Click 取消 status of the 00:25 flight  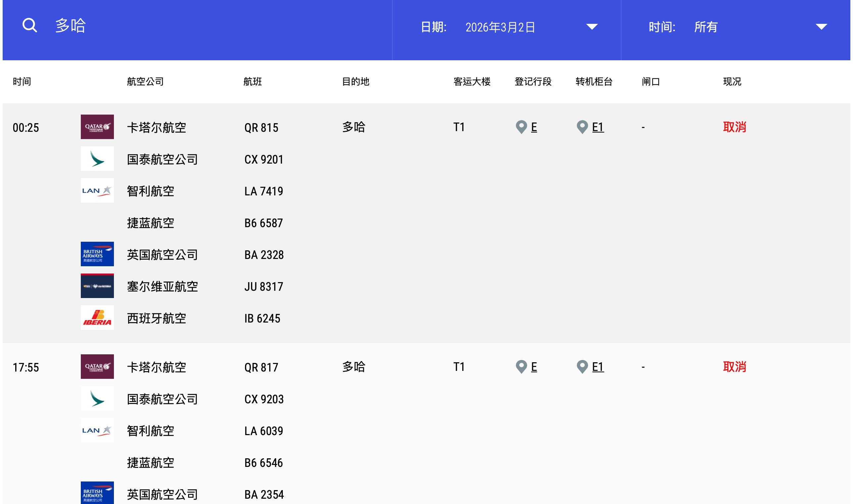pyautogui.click(x=734, y=127)
